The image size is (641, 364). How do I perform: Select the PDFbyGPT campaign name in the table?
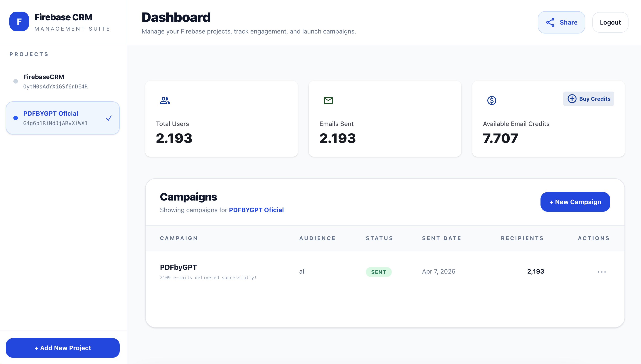click(x=178, y=267)
